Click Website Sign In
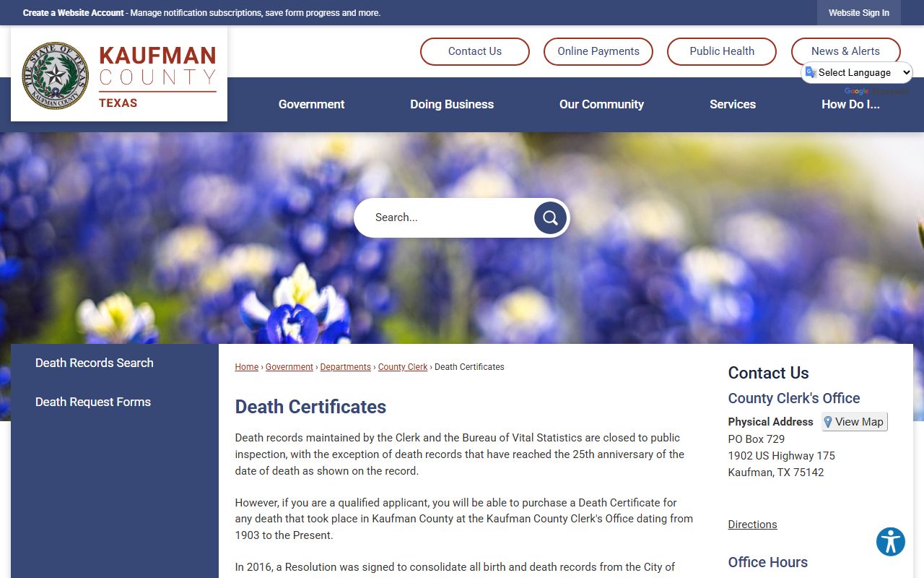 point(859,13)
